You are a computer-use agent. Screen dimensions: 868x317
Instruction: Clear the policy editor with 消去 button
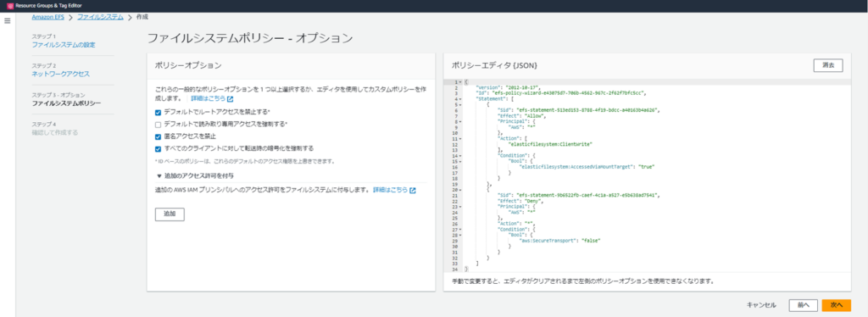[828, 65]
